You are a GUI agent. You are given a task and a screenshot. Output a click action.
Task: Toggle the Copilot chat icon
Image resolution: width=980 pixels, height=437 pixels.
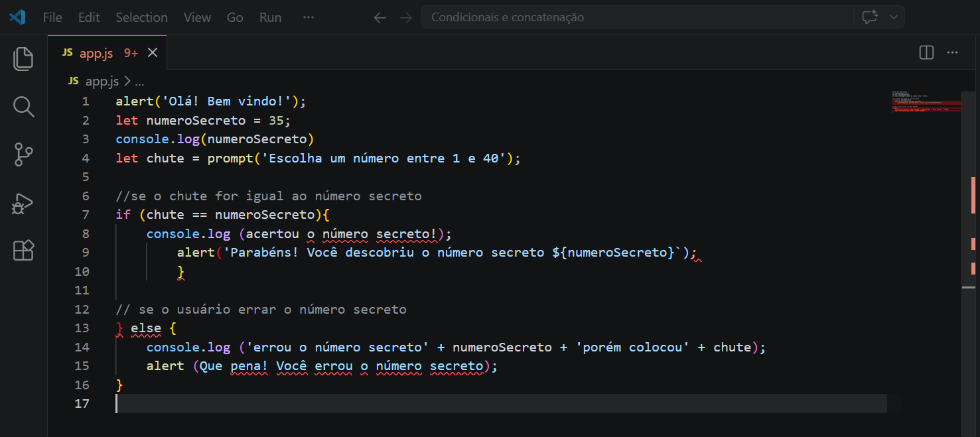click(869, 17)
